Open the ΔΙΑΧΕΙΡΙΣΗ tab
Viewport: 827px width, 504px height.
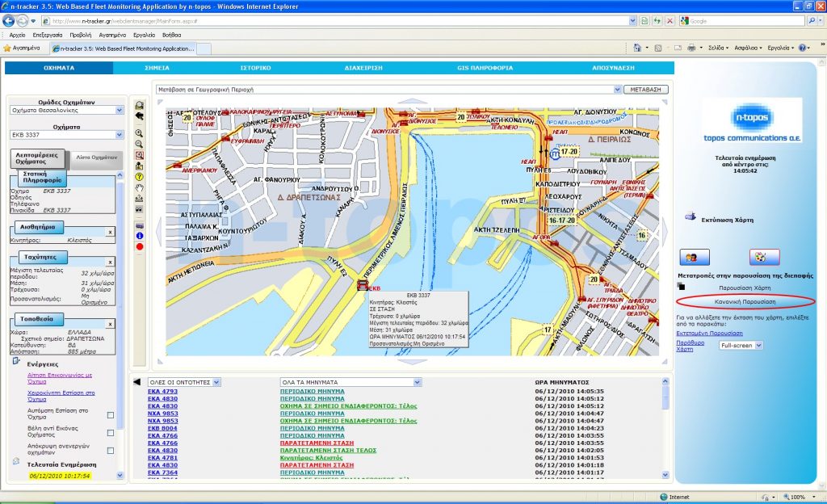[363, 68]
